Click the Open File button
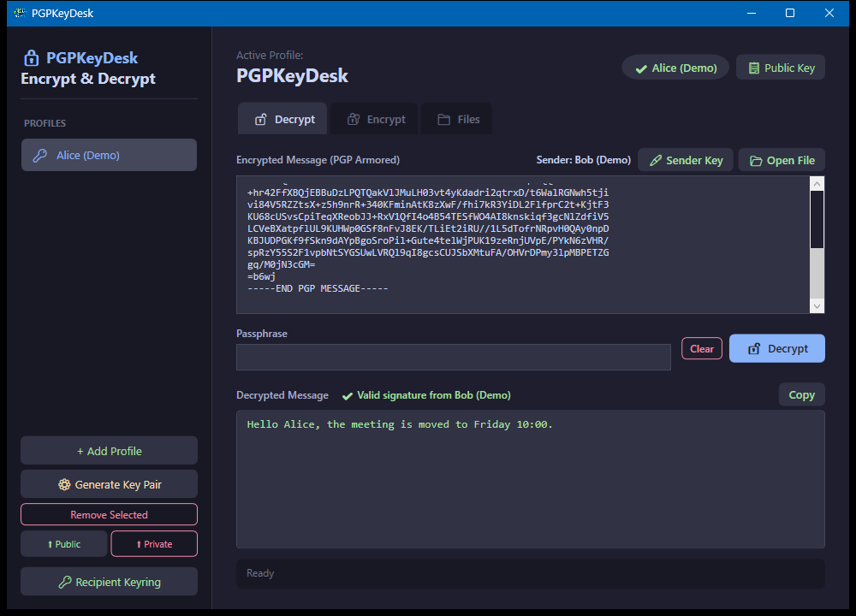Image resolution: width=856 pixels, height=616 pixels. point(782,160)
